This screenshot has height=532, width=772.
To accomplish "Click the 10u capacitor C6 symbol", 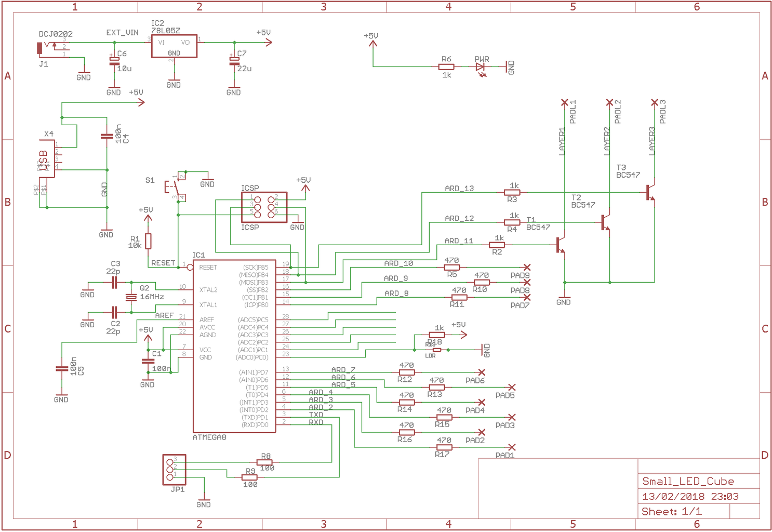I will pyautogui.click(x=114, y=61).
